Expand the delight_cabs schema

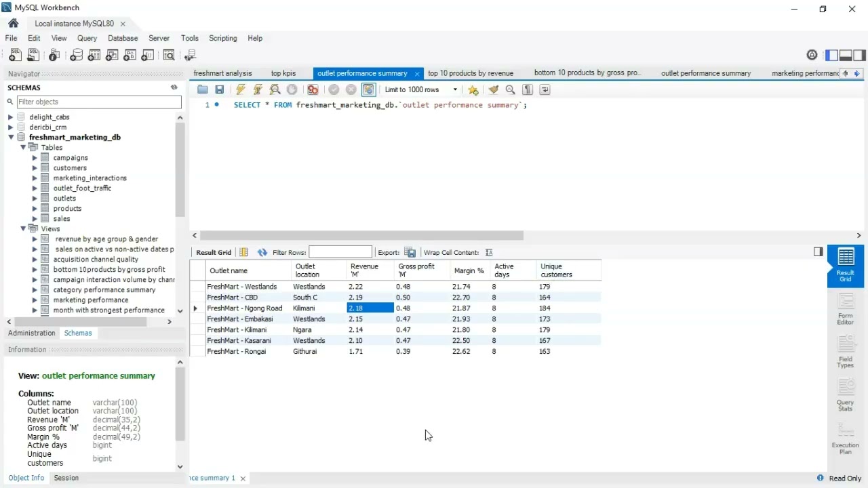(x=11, y=117)
